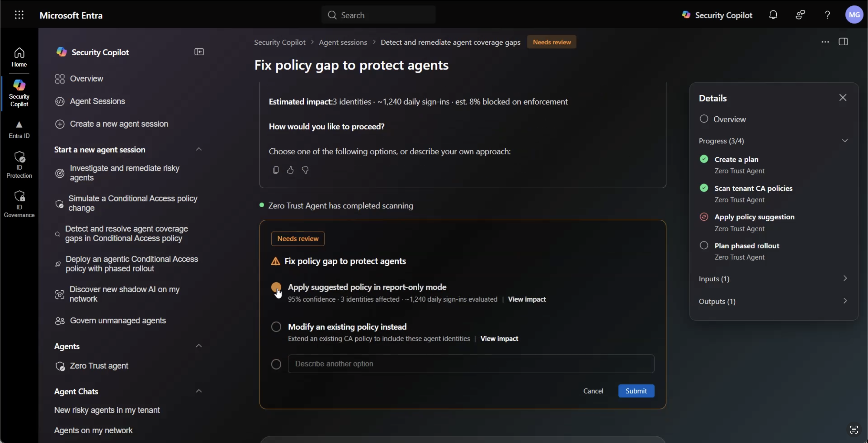868x443 pixels.
Task: Open Agent Sessions in the sidebar
Action: (x=97, y=101)
